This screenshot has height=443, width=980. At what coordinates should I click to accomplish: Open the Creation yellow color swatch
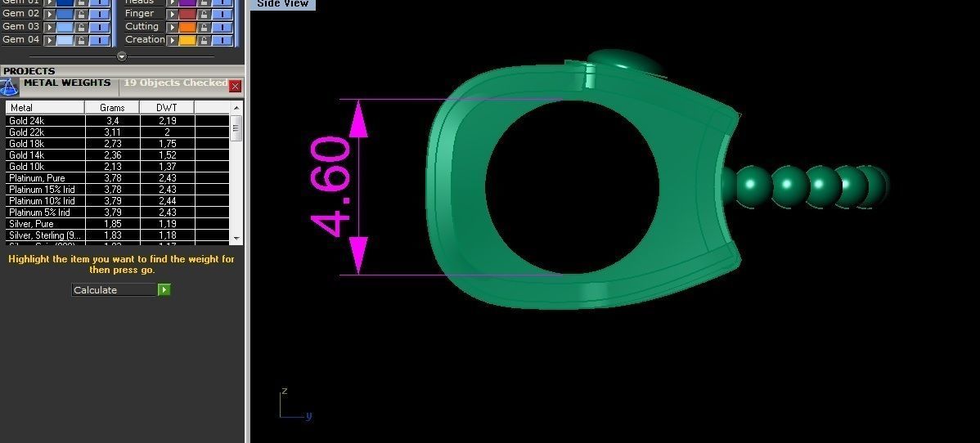point(187,40)
